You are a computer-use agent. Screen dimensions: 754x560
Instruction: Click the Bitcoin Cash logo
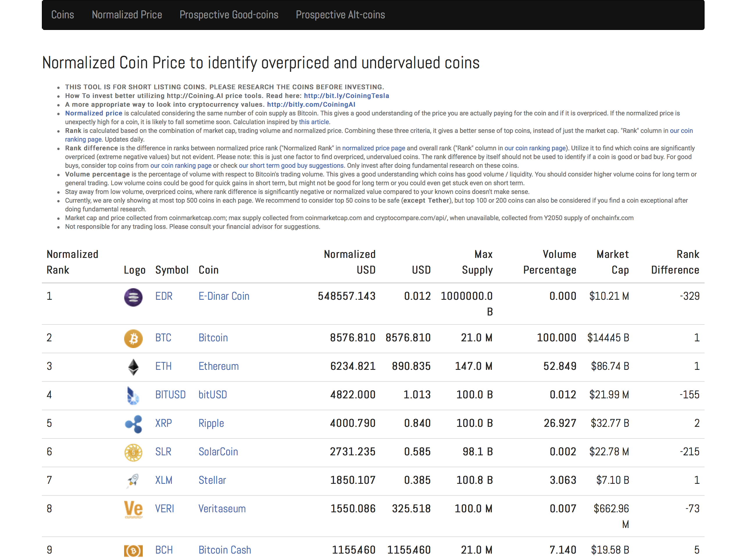133,550
